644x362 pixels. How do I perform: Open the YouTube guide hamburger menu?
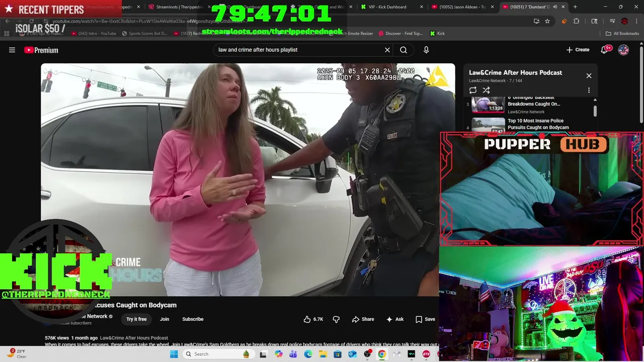[x=12, y=50]
